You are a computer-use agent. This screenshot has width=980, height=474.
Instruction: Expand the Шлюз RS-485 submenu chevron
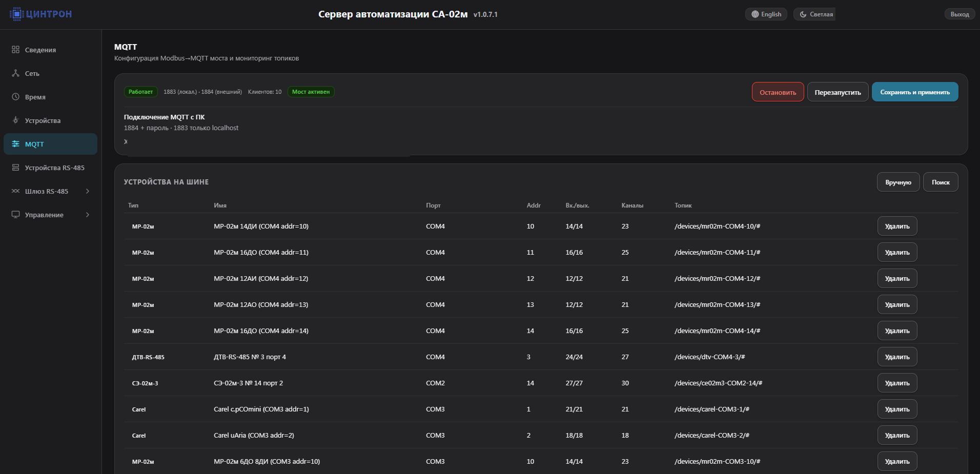(88, 191)
